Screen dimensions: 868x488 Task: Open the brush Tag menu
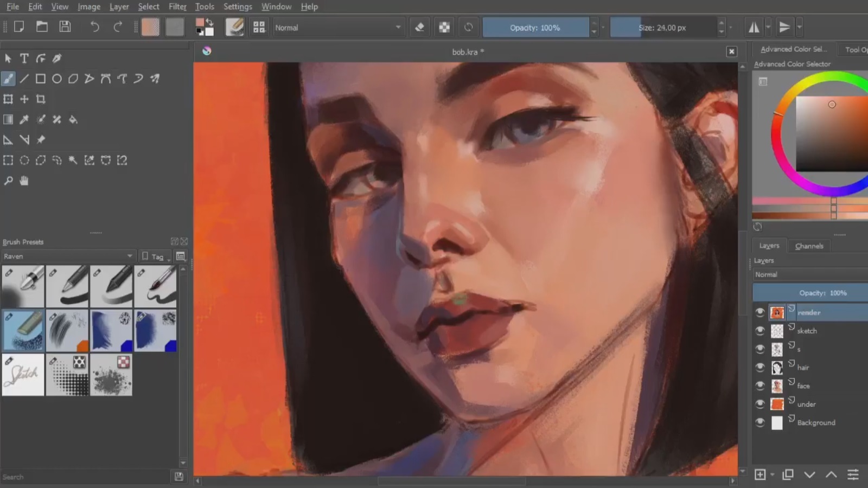point(156,256)
